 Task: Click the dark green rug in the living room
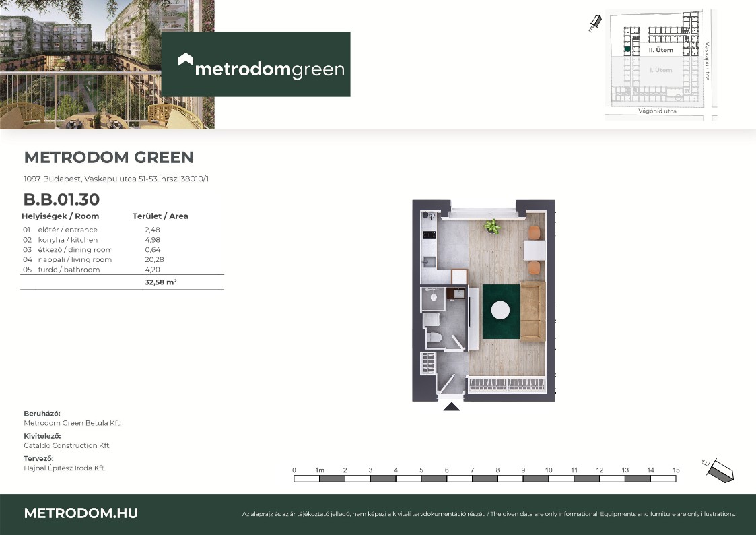(x=502, y=312)
